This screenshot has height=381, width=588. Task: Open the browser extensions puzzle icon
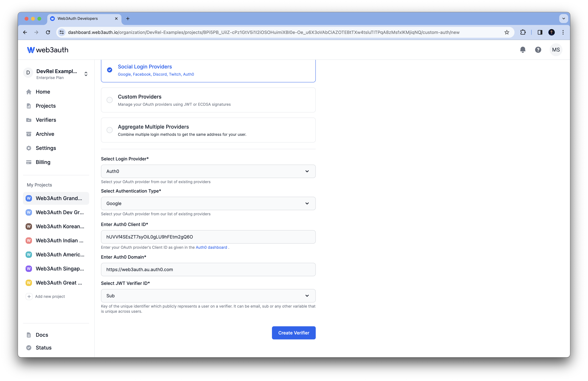tap(523, 32)
